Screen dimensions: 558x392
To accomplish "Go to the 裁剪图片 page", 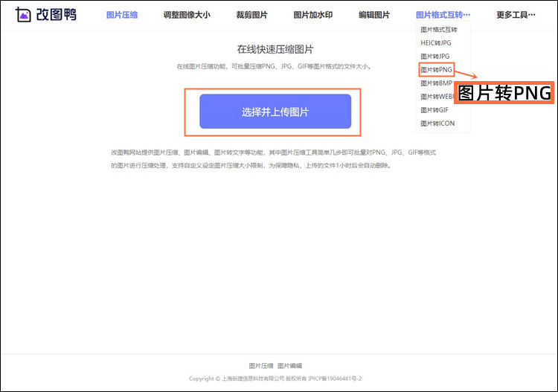I will [x=252, y=15].
